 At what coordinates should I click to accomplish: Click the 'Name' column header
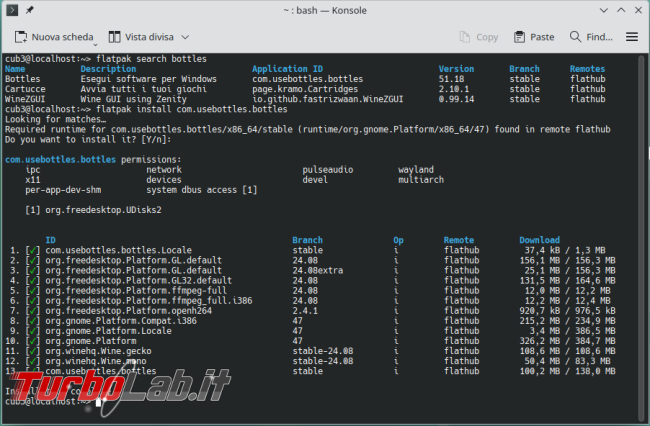pyautogui.click(x=15, y=69)
